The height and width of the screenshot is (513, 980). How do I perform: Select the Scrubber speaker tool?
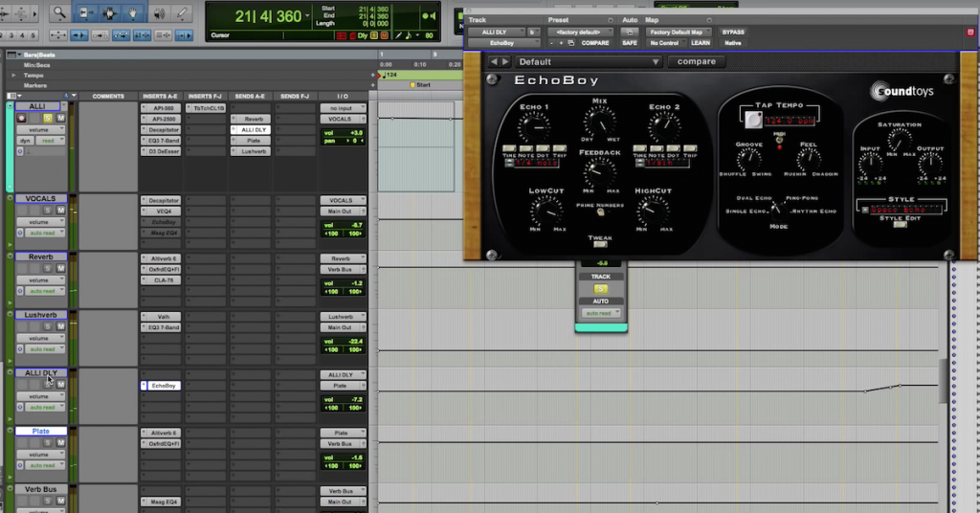click(158, 12)
